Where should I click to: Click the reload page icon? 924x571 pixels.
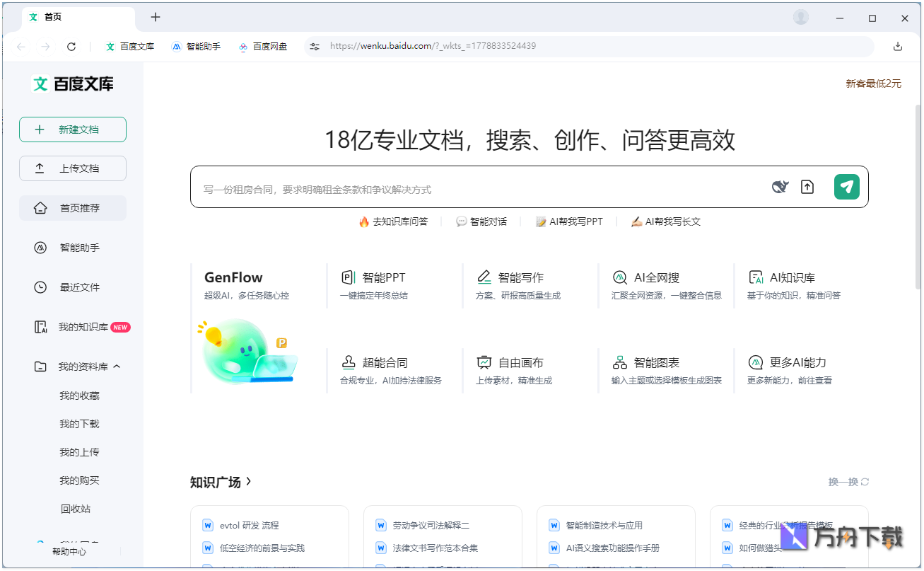click(x=71, y=47)
